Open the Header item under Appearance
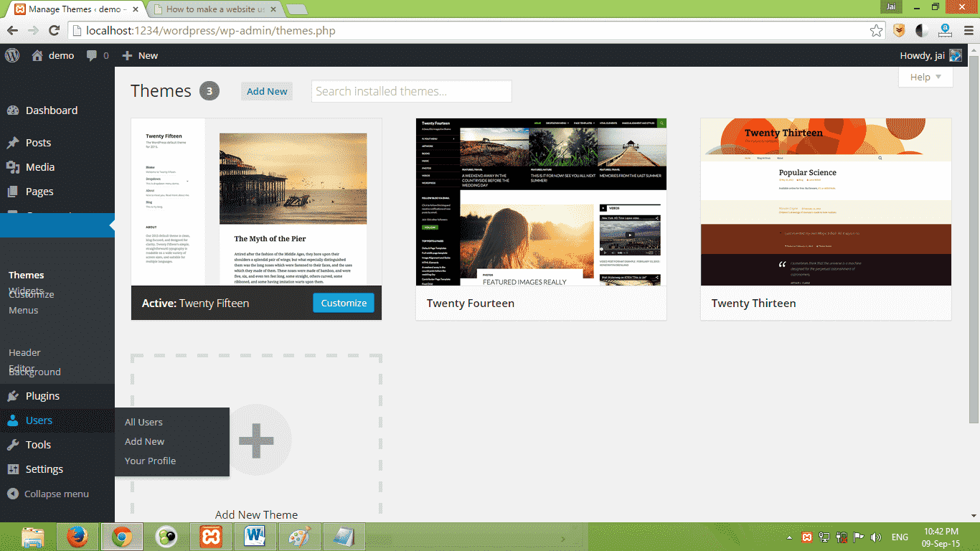 point(24,352)
